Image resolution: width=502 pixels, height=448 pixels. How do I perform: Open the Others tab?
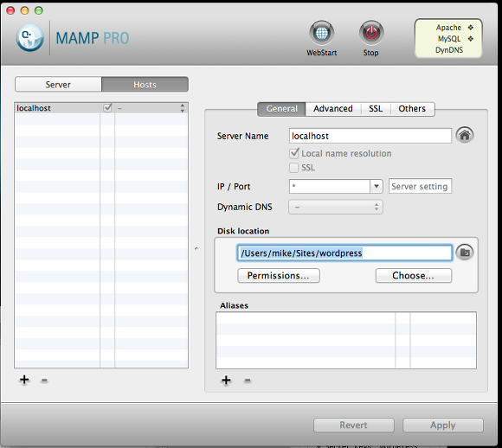[412, 109]
